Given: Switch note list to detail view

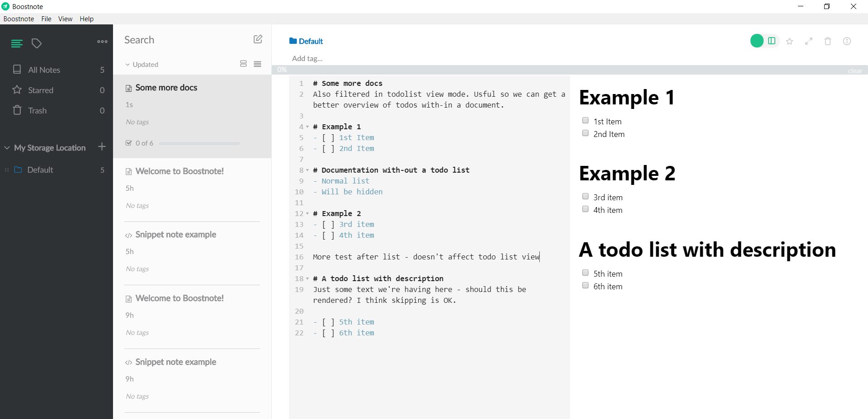Looking at the screenshot, I should tap(243, 64).
